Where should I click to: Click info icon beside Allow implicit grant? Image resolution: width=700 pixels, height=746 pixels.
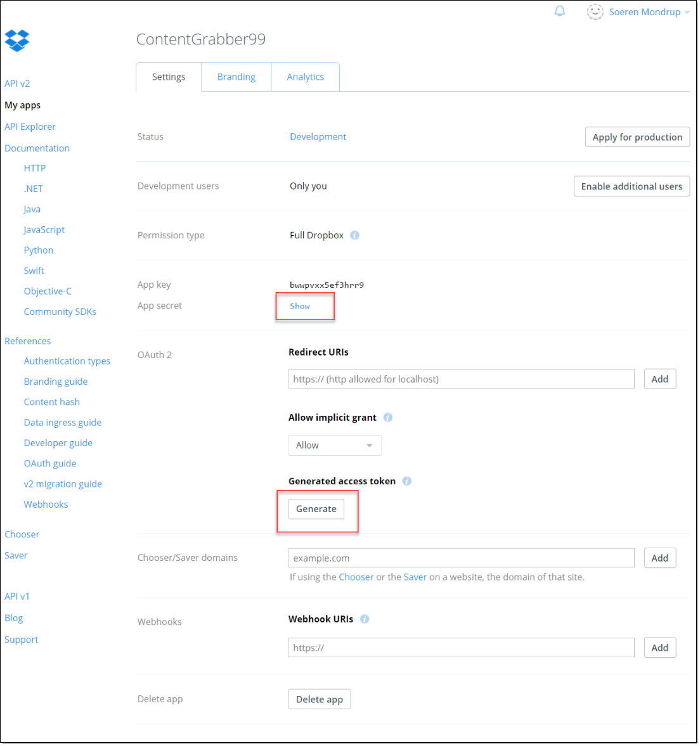click(x=388, y=418)
